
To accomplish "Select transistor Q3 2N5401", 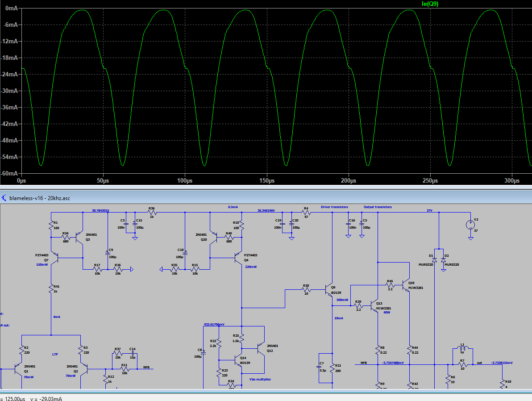I will click(x=79, y=238).
